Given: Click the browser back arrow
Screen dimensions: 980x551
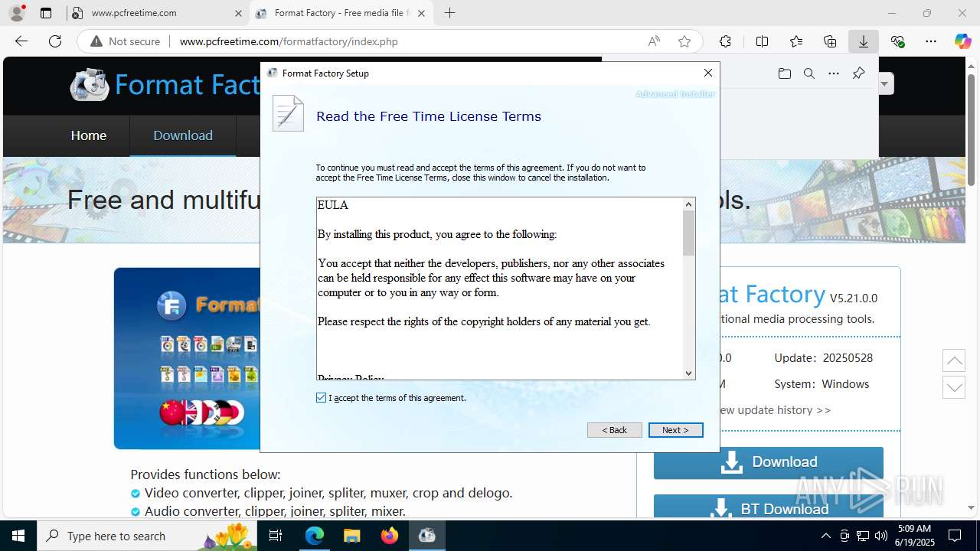Looking at the screenshot, I should pos(21,41).
